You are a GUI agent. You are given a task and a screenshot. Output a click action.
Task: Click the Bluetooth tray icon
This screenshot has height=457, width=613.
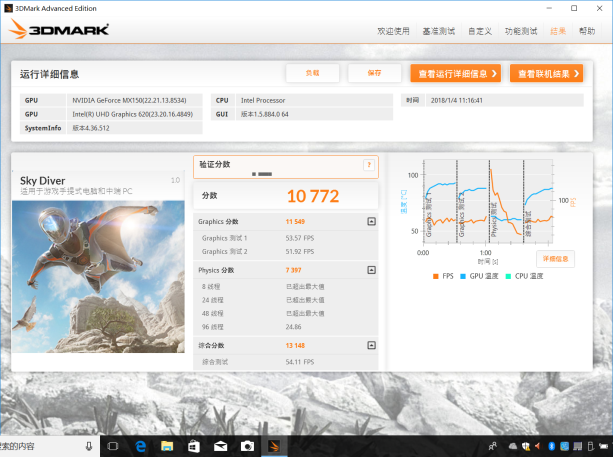coord(552,446)
